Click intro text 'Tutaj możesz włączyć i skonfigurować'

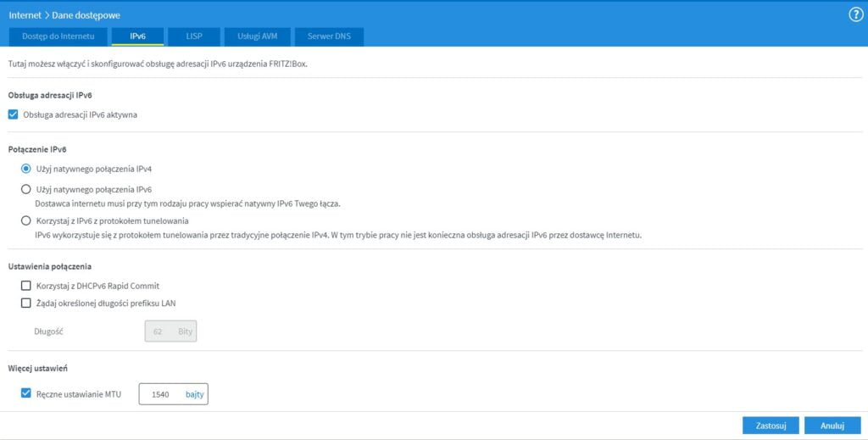(75, 64)
